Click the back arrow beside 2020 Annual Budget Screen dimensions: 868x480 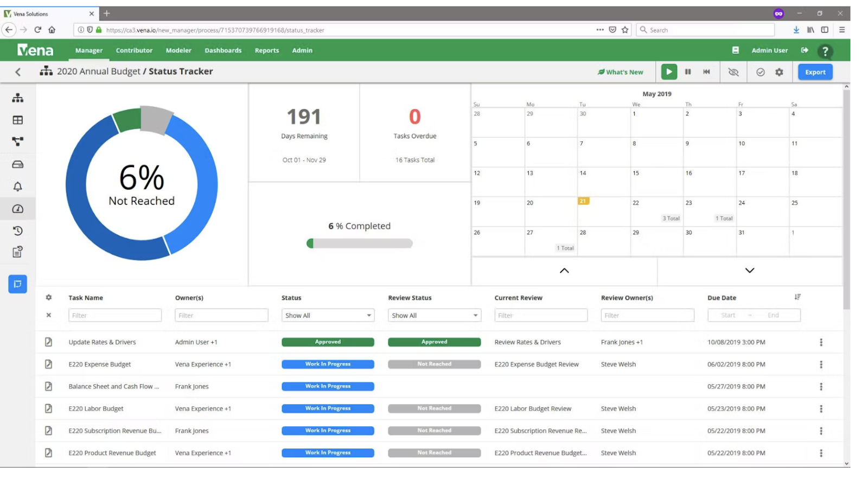[x=18, y=72]
